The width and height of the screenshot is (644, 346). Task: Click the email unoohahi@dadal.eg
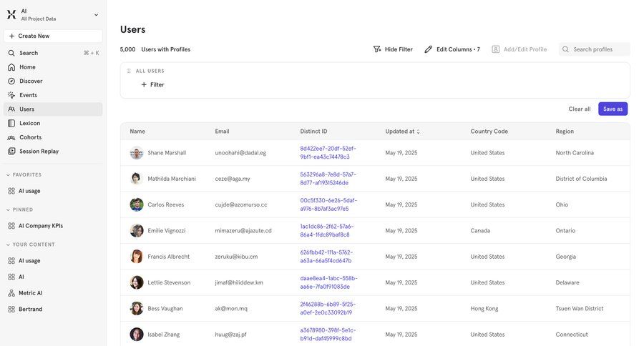tap(240, 153)
